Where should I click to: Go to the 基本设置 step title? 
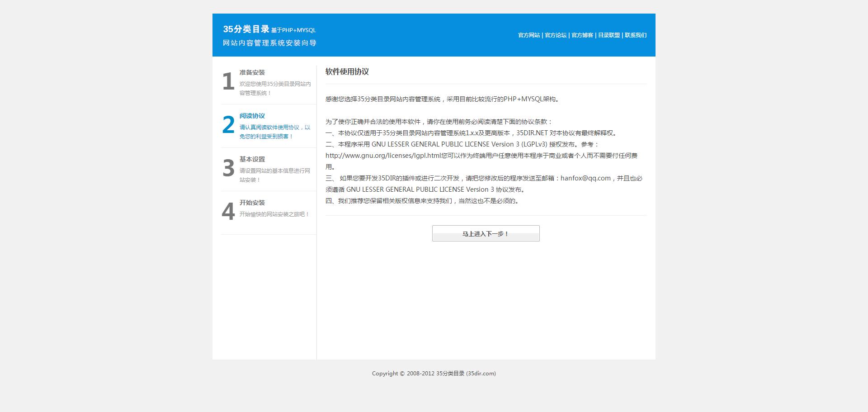point(252,159)
